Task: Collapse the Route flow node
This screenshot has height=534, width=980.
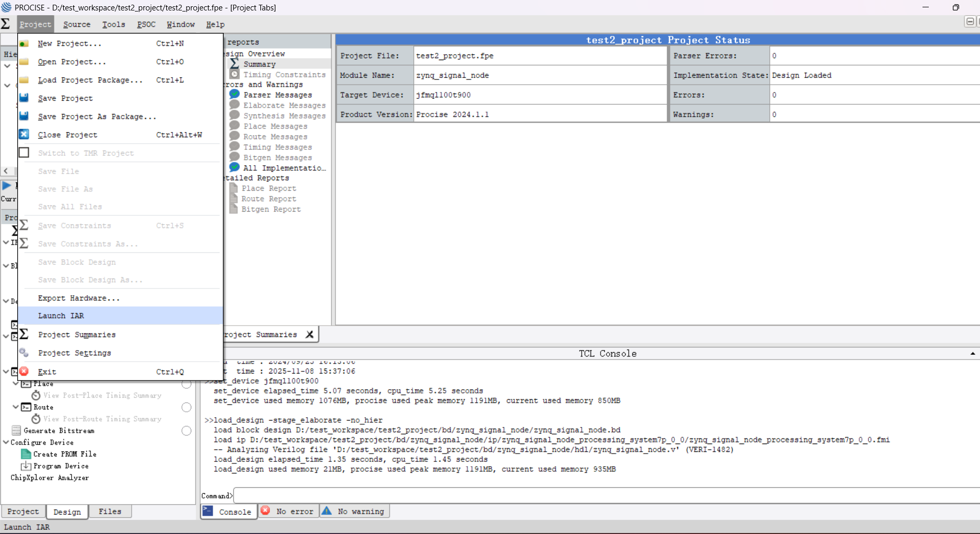Action: pos(15,407)
